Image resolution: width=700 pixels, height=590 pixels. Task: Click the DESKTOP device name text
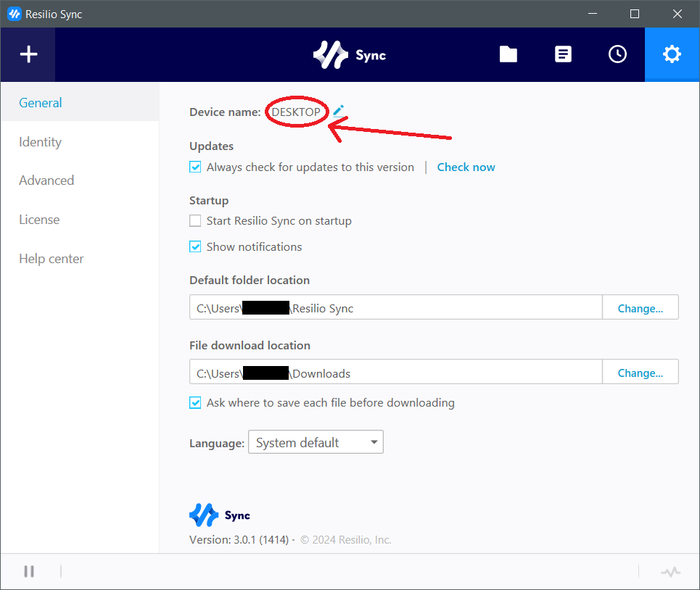(296, 112)
